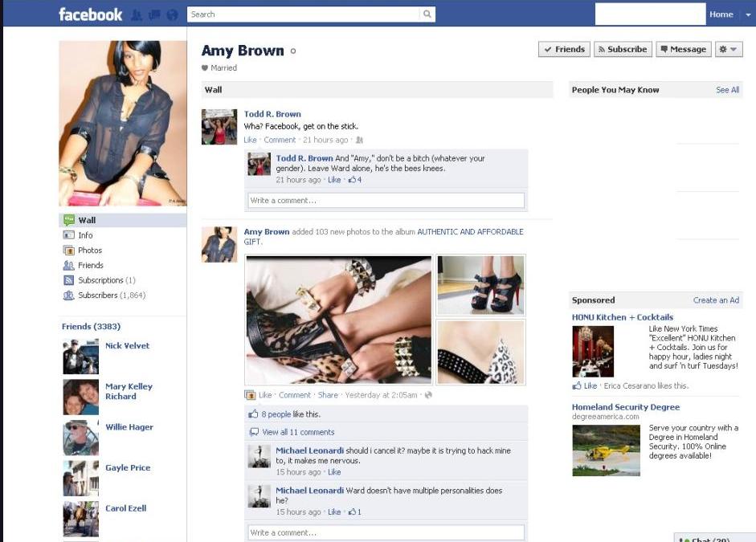
Task: Open the gear actions dropdown
Action: 727,50
